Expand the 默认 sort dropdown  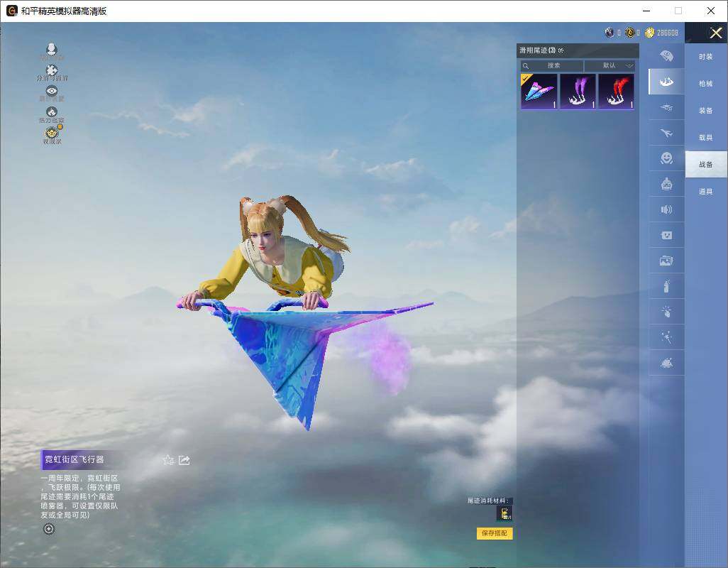click(x=610, y=65)
